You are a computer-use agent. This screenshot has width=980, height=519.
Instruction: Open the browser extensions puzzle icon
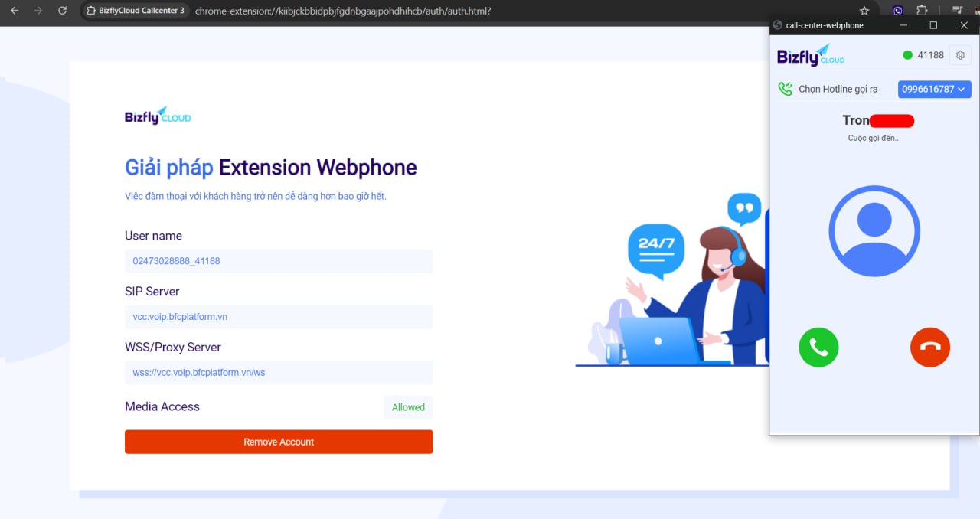pyautogui.click(x=923, y=11)
